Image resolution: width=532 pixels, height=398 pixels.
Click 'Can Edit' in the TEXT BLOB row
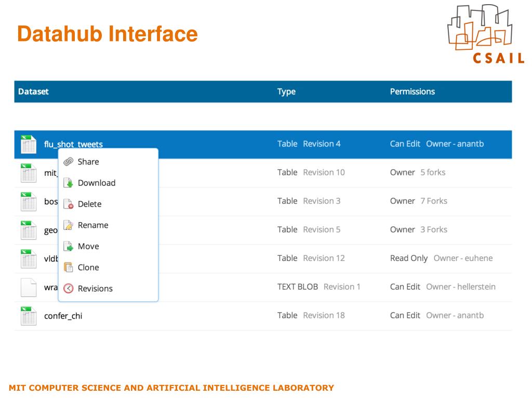click(405, 287)
